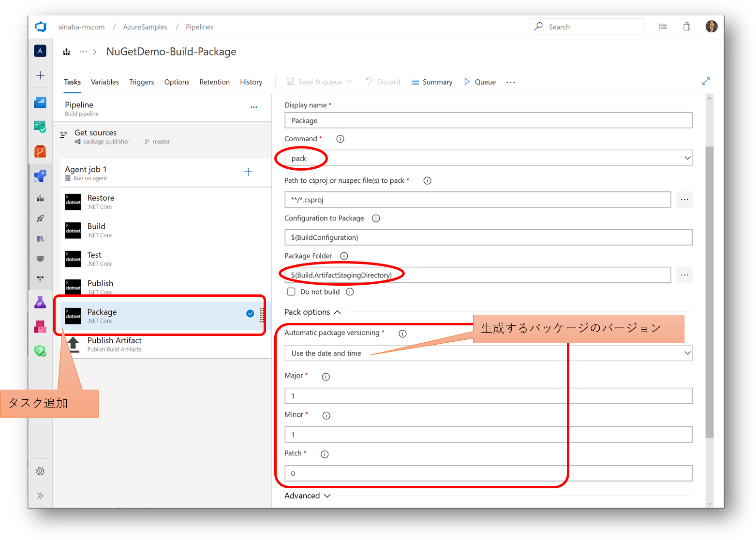Open the ainaba-mscom breadcrumb link
This screenshot has width=756, height=540.
pos(81,27)
